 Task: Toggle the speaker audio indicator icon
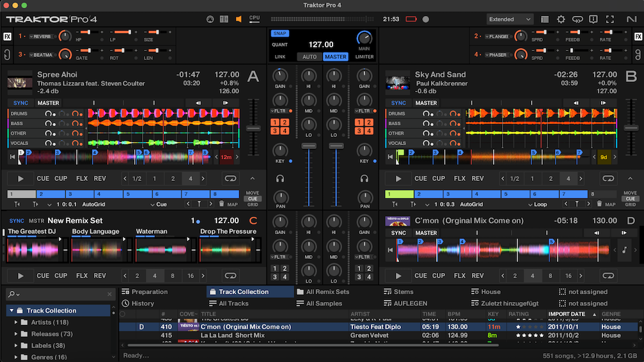[238, 19]
